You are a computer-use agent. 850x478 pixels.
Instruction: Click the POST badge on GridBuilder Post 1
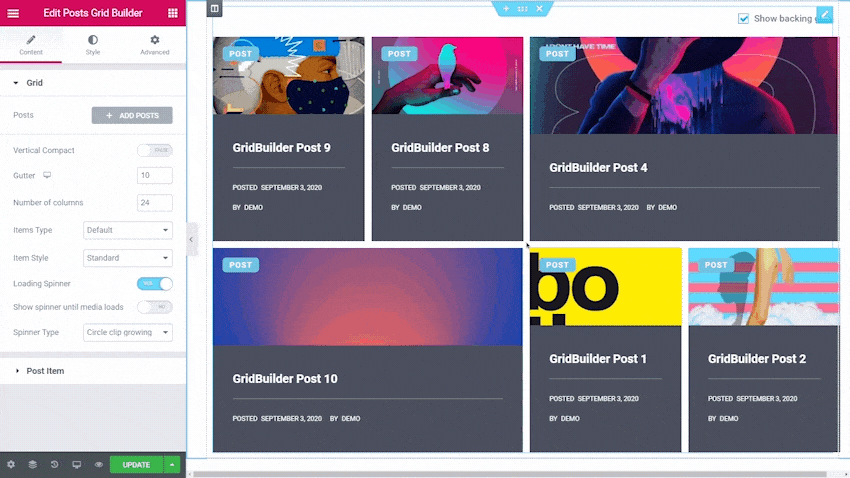[557, 264]
